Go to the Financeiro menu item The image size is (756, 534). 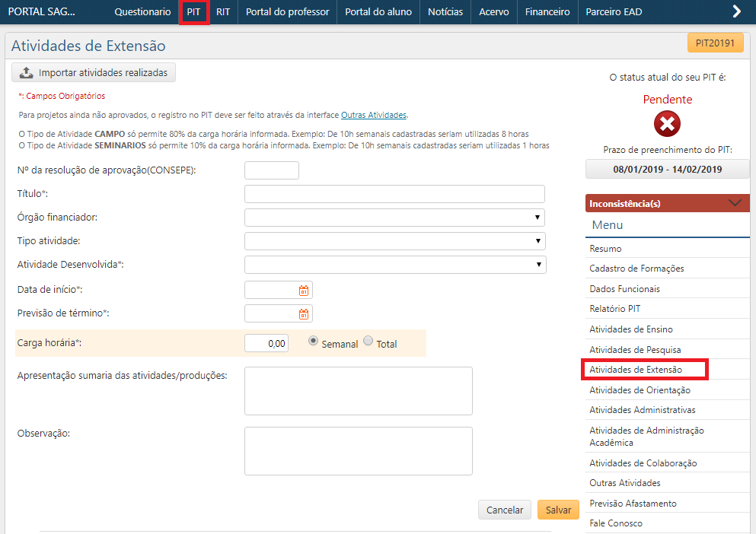[x=547, y=12]
